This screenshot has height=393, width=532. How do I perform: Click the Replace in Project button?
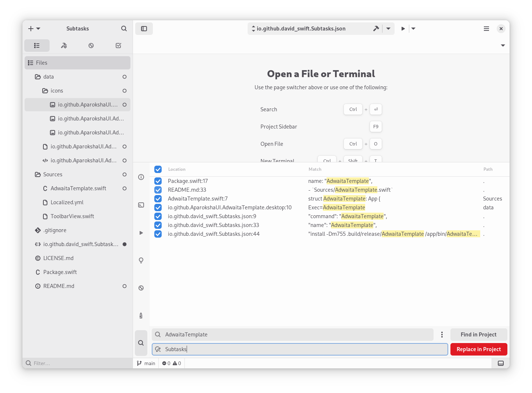pyautogui.click(x=478, y=349)
